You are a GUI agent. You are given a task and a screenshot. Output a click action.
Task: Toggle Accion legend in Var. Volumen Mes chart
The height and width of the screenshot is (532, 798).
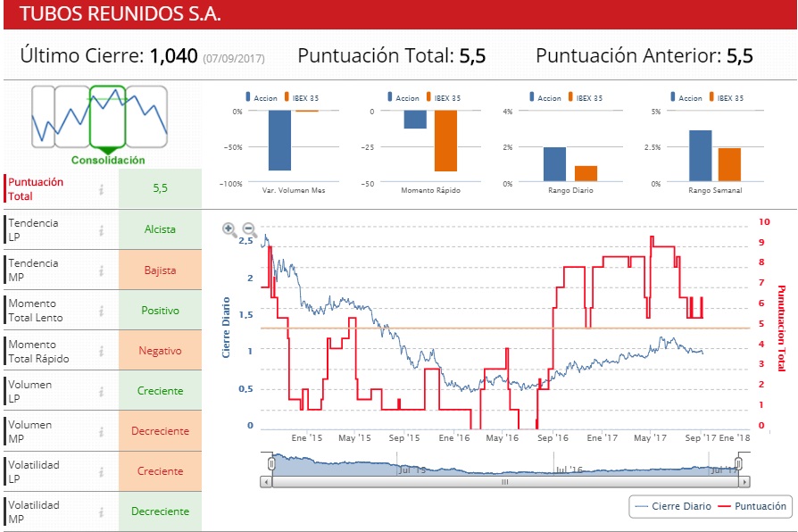pyautogui.click(x=261, y=97)
